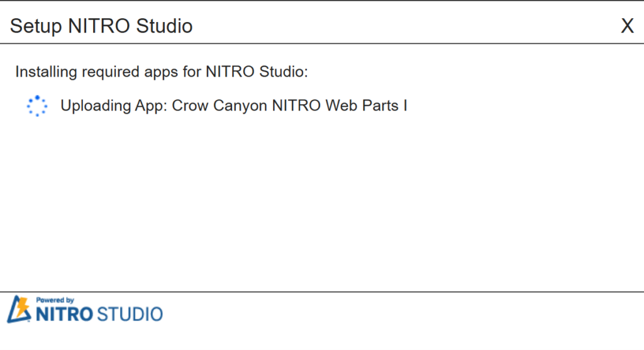Click the 'Setup NITRO Studio' dialog title

coord(101,26)
